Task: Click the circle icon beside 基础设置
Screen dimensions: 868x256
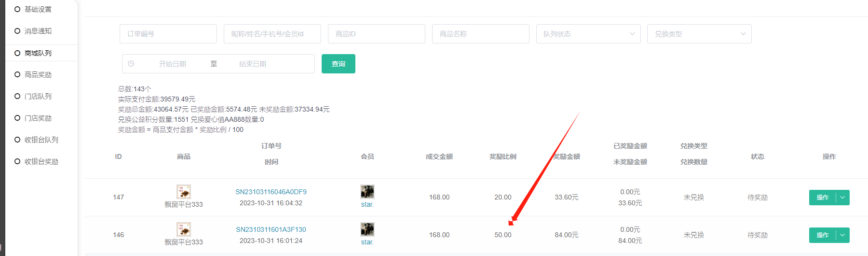Action: pyautogui.click(x=17, y=9)
